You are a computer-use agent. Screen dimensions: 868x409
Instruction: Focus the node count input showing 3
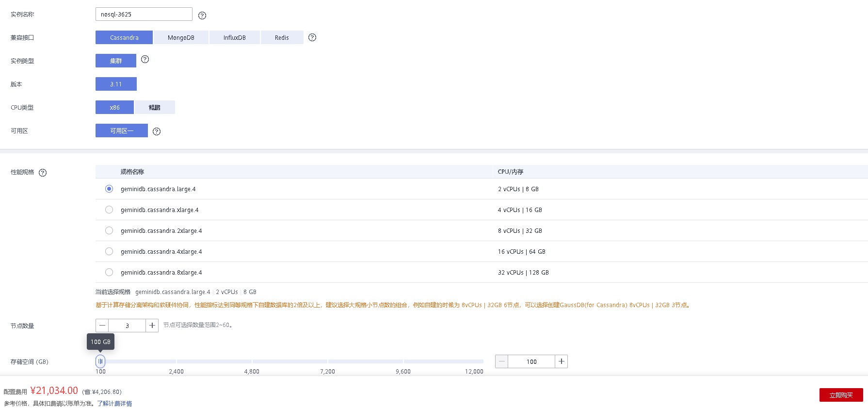pyautogui.click(x=127, y=325)
